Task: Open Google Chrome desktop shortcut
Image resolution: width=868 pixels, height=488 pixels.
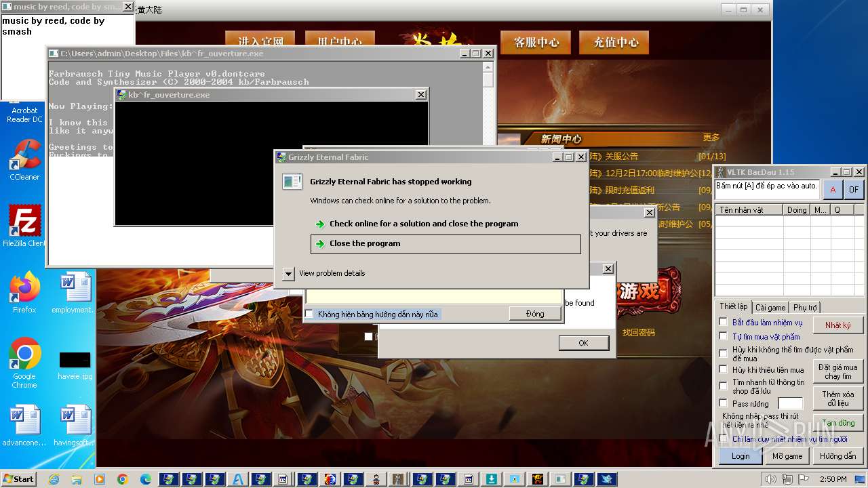Action: tap(24, 363)
